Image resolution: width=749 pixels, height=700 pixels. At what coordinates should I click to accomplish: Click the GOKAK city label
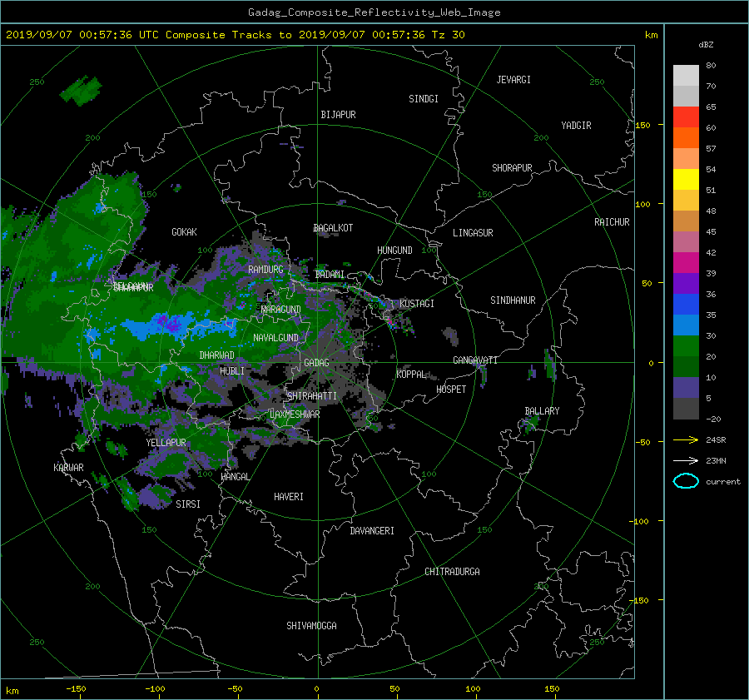(184, 232)
